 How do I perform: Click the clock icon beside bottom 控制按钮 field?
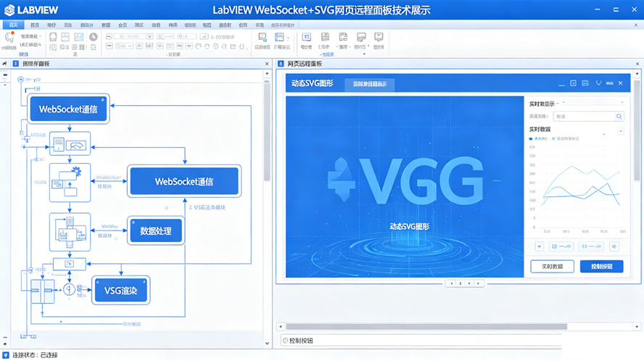[x=286, y=341]
